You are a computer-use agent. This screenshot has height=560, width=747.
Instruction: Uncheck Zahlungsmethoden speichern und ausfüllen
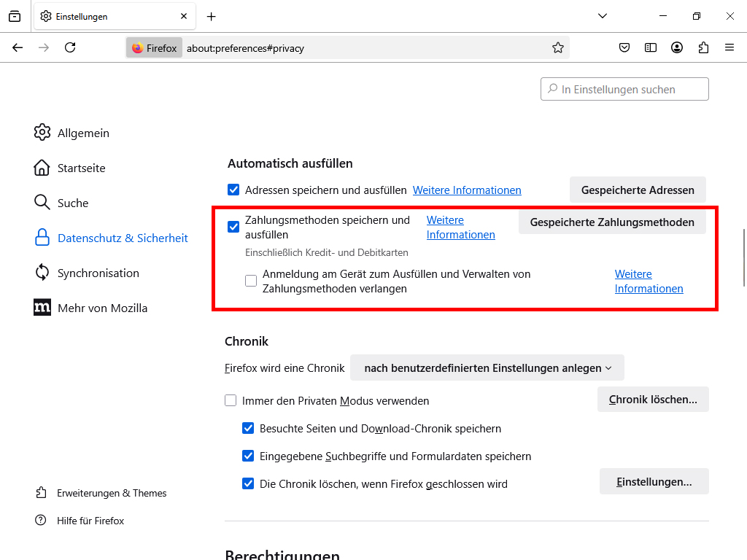233,227
